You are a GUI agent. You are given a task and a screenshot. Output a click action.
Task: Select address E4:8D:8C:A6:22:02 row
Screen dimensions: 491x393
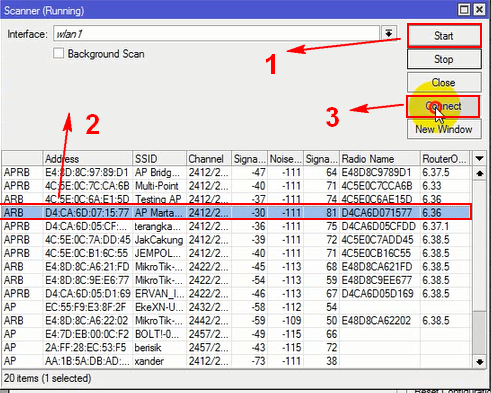click(236, 321)
